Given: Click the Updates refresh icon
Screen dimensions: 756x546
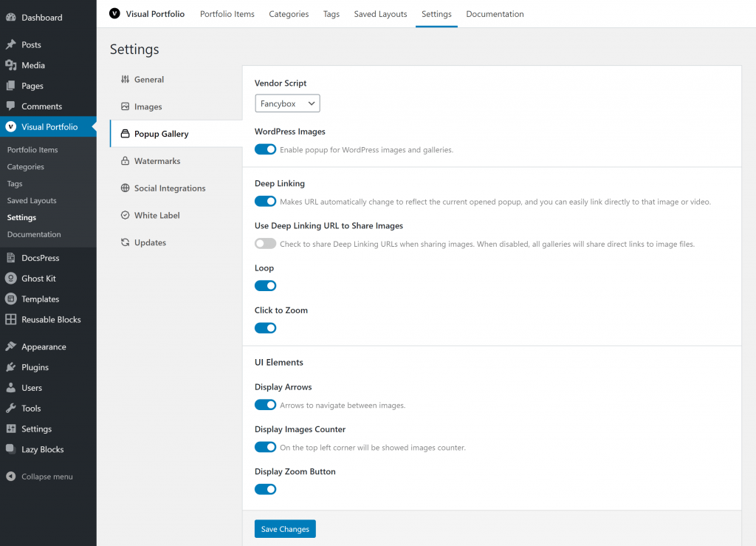Looking at the screenshot, I should [x=126, y=242].
